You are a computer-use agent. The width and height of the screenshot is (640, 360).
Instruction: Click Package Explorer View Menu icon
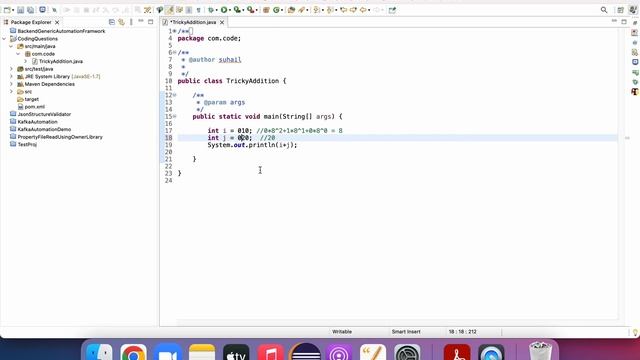[131, 22]
